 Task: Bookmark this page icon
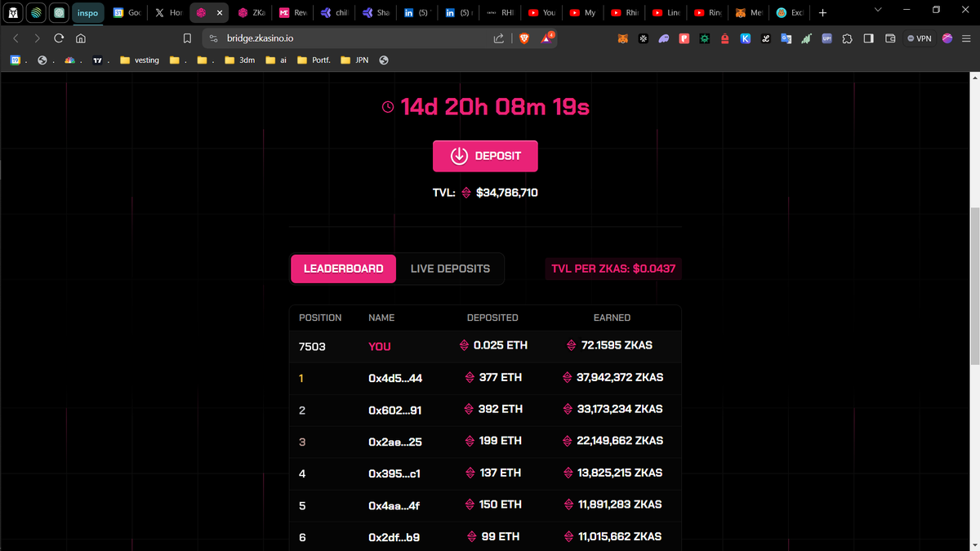point(187,38)
